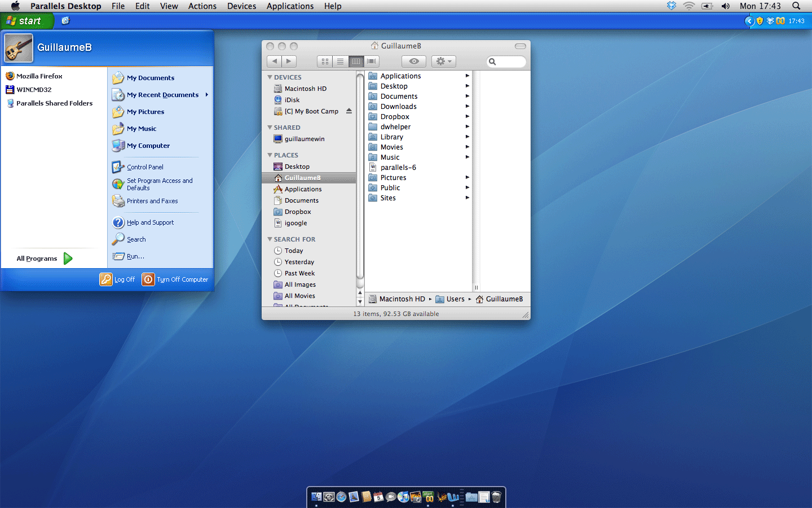The image size is (812, 508).
Task: Open Mozilla Firefox from the Start menu
Action: pos(34,76)
